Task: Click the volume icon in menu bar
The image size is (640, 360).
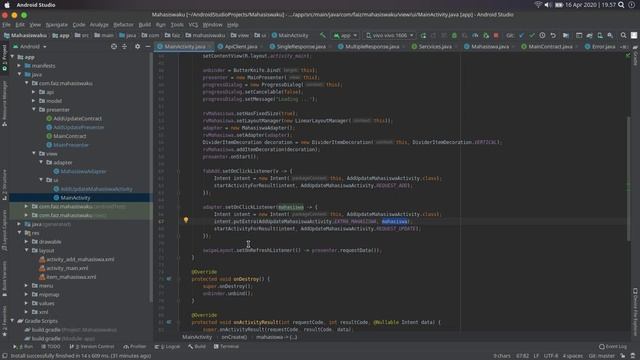Action: [x=548, y=4]
